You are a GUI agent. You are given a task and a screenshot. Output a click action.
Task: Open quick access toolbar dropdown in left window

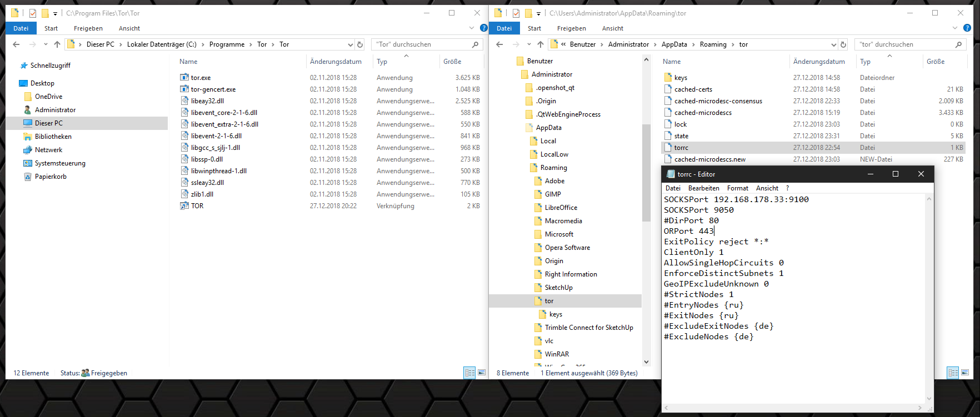[55, 13]
